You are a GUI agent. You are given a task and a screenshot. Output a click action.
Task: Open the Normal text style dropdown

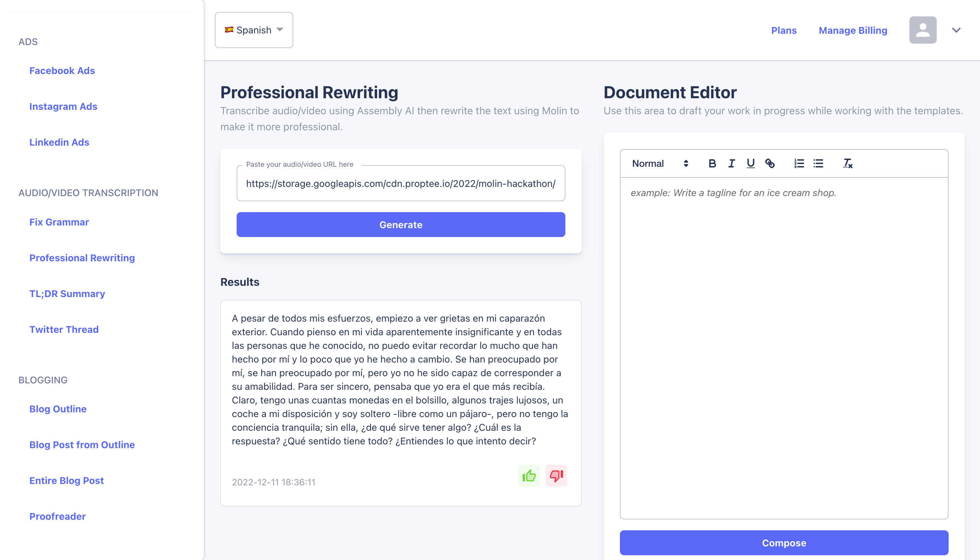tap(660, 163)
